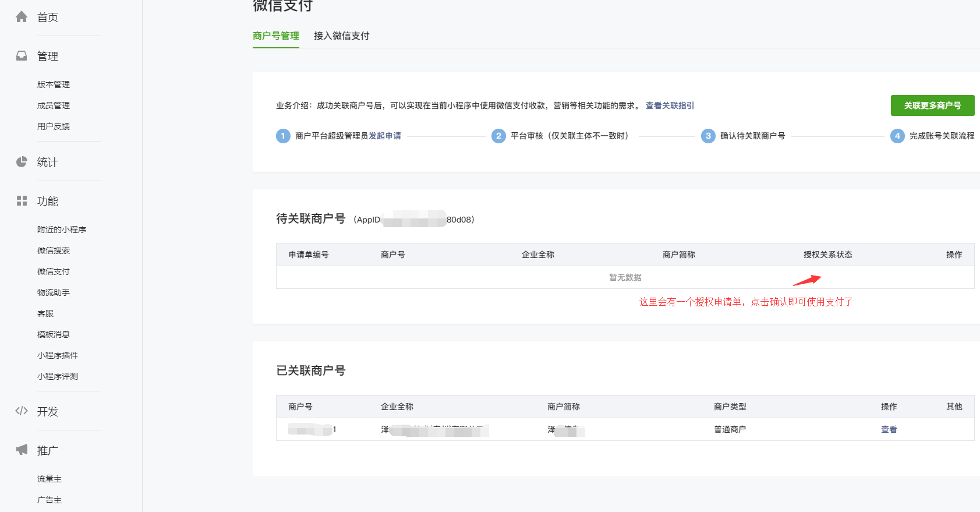Click step 1 circle indicator
This screenshot has height=512, width=980.
(283, 136)
